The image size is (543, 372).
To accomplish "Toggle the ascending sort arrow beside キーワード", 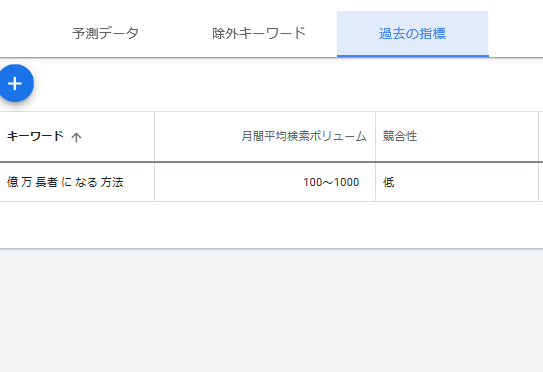I will tap(76, 137).
